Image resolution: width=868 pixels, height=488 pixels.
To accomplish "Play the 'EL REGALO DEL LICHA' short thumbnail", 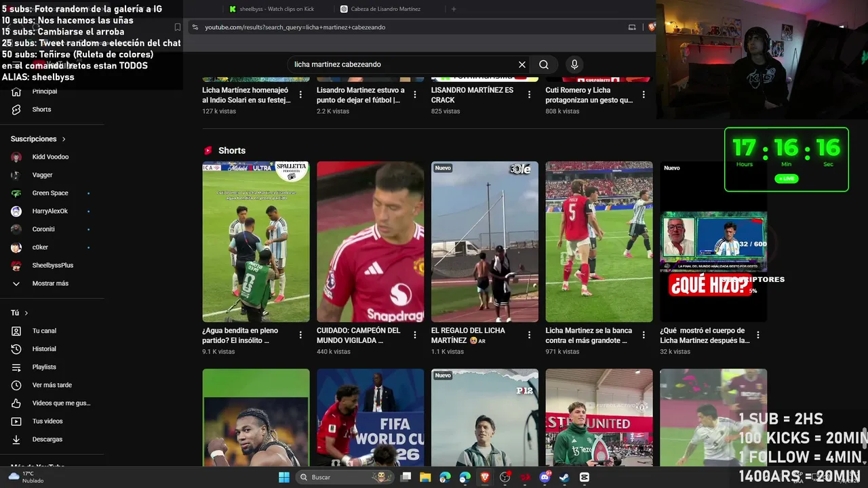I will pyautogui.click(x=485, y=241).
